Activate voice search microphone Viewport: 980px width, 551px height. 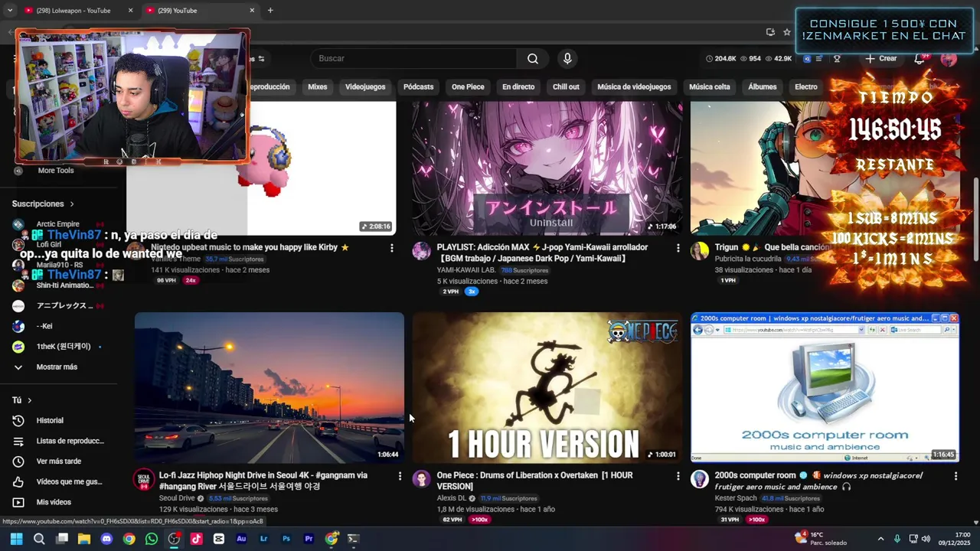pos(567,59)
